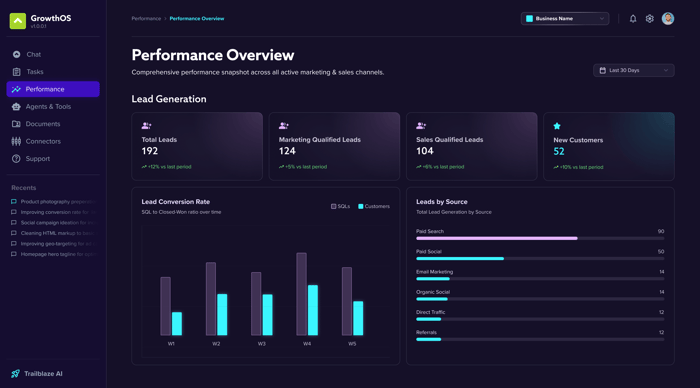Screen dimensions: 700x388
Task: Click the Direct Traffic progress bar
Action: pos(540,319)
